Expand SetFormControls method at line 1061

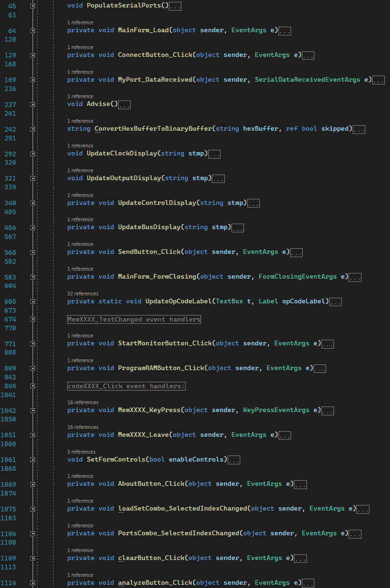(x=33, y=460)
